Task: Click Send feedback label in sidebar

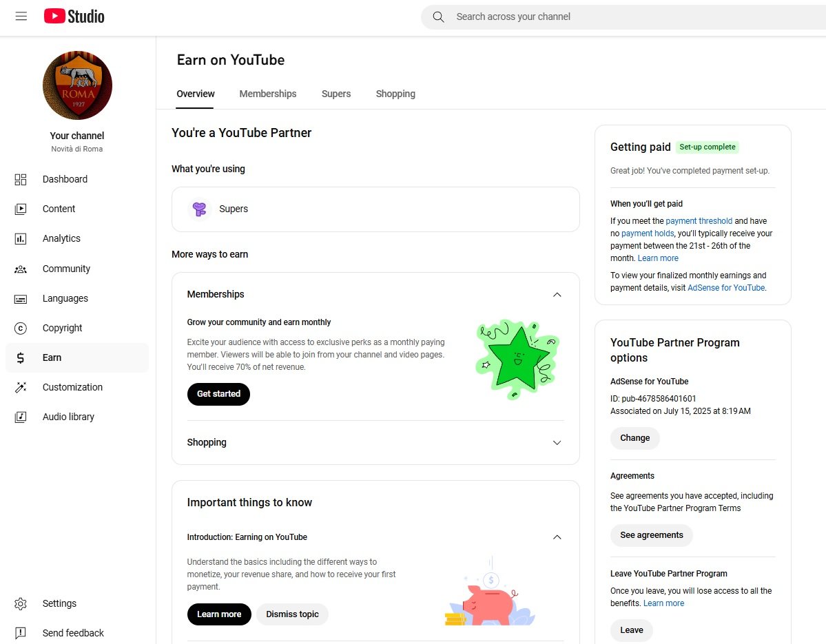Action: click(73, 633)
